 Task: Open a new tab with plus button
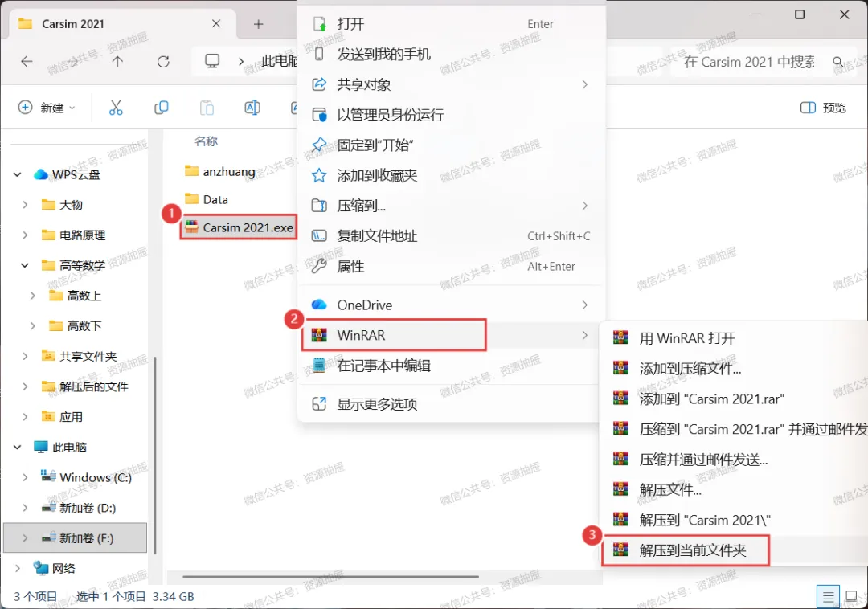coord(259,24)
